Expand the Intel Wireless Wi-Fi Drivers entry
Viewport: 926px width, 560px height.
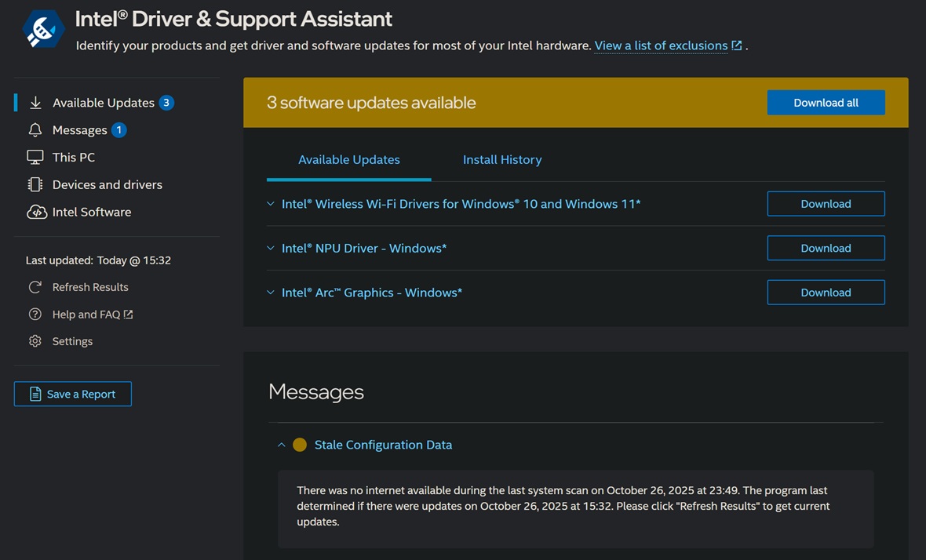coord(271,204)
